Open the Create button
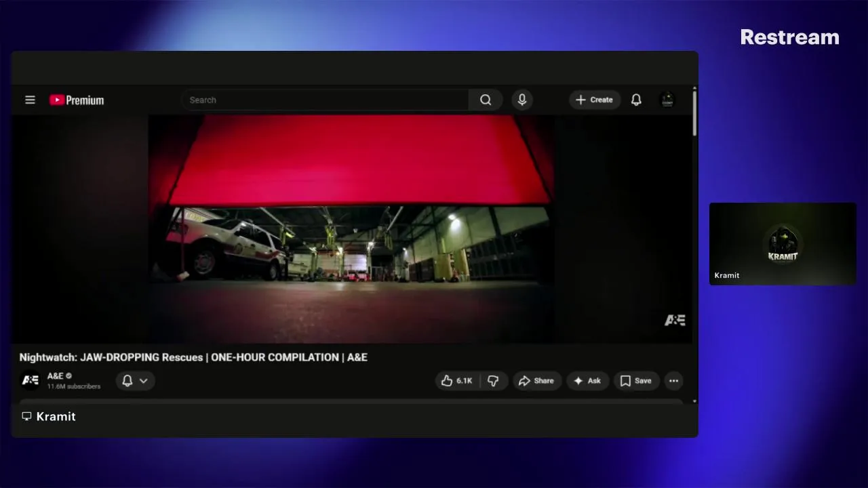This screenshot has height=488, width=868. 595,100
